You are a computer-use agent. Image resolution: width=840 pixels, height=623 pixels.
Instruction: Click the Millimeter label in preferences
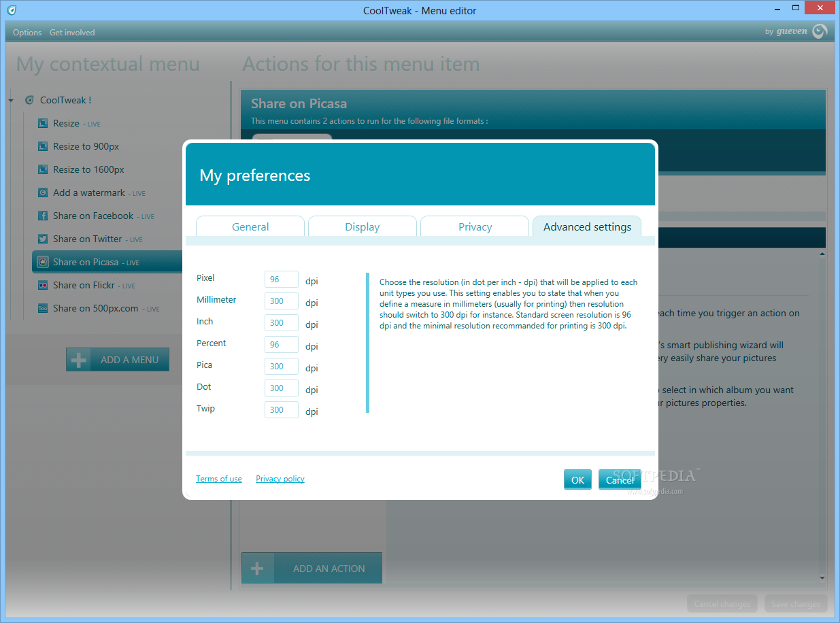[x=216, y=299]
